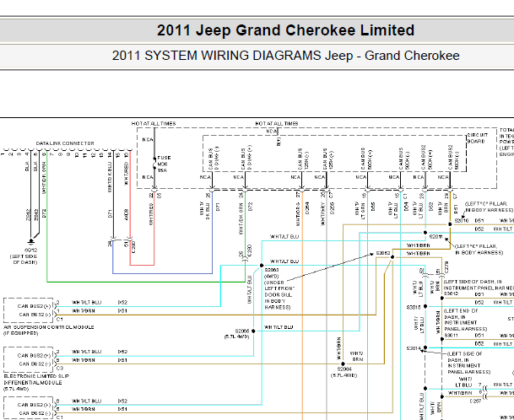Click splice label "S2011"

tap(436, 236)
